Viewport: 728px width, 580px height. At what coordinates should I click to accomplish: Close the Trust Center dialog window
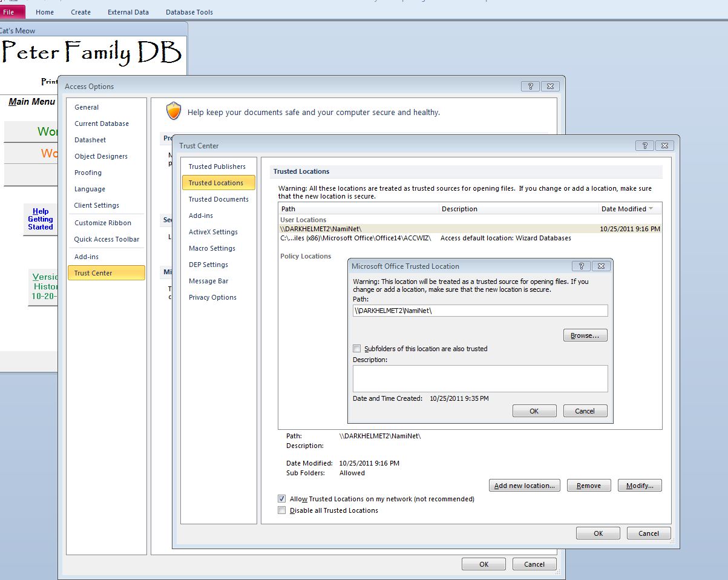(664, 145)
